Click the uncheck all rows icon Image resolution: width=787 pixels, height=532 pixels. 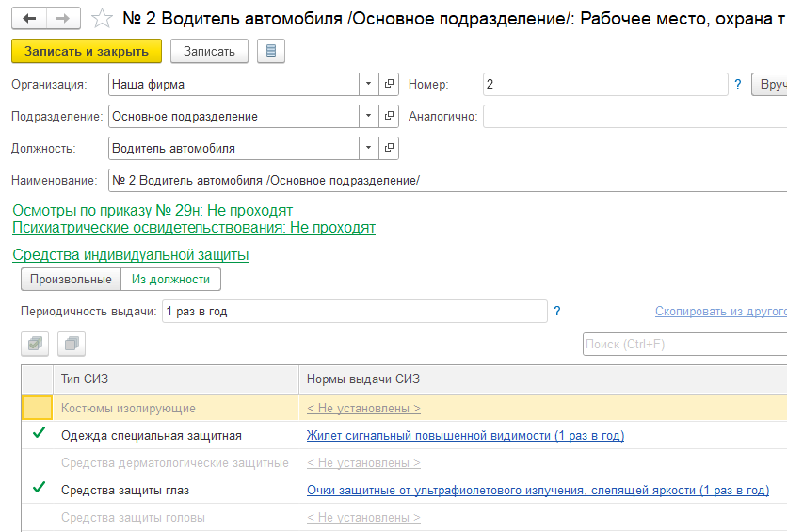[72, 345]
